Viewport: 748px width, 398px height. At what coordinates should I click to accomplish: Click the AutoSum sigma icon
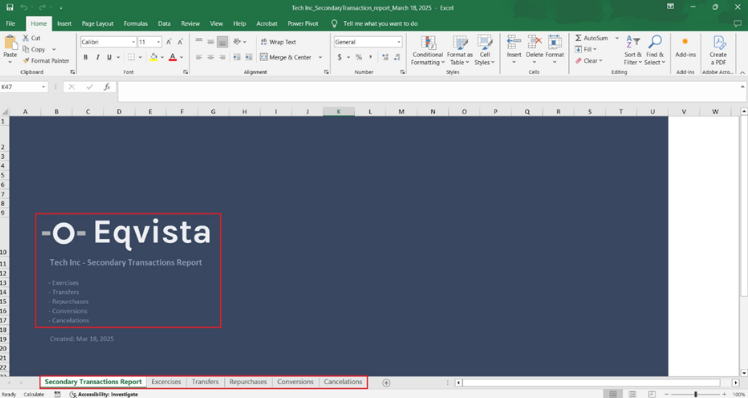[x=578, y=38]
